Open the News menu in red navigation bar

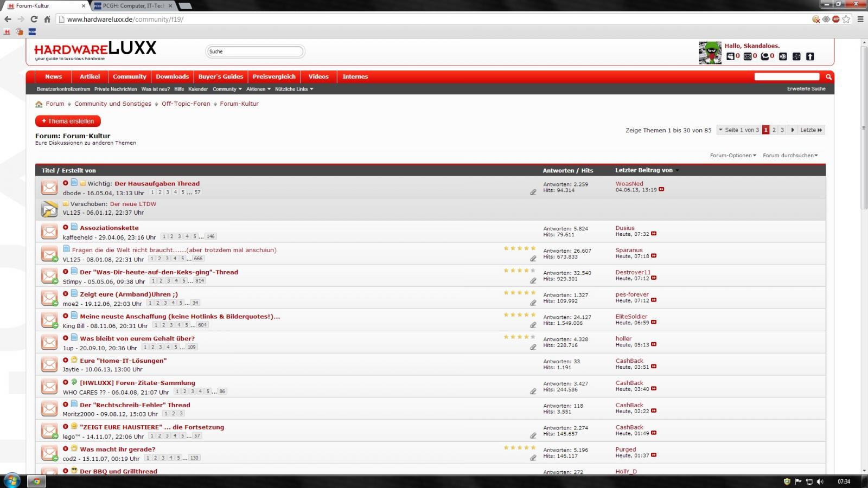53,77
